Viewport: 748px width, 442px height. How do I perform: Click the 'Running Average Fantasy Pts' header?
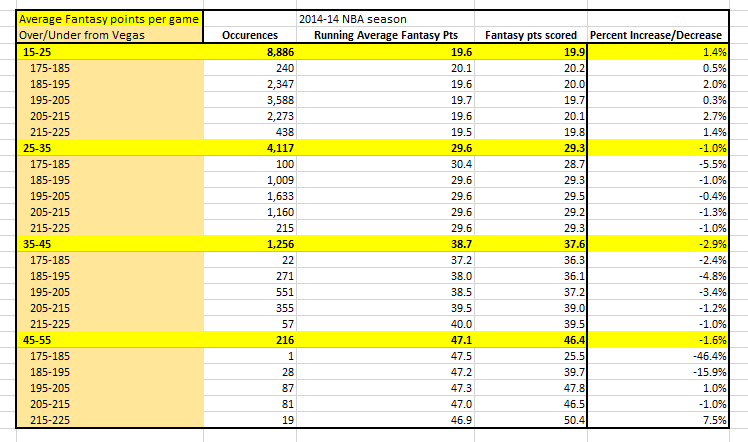click(385, 35)
